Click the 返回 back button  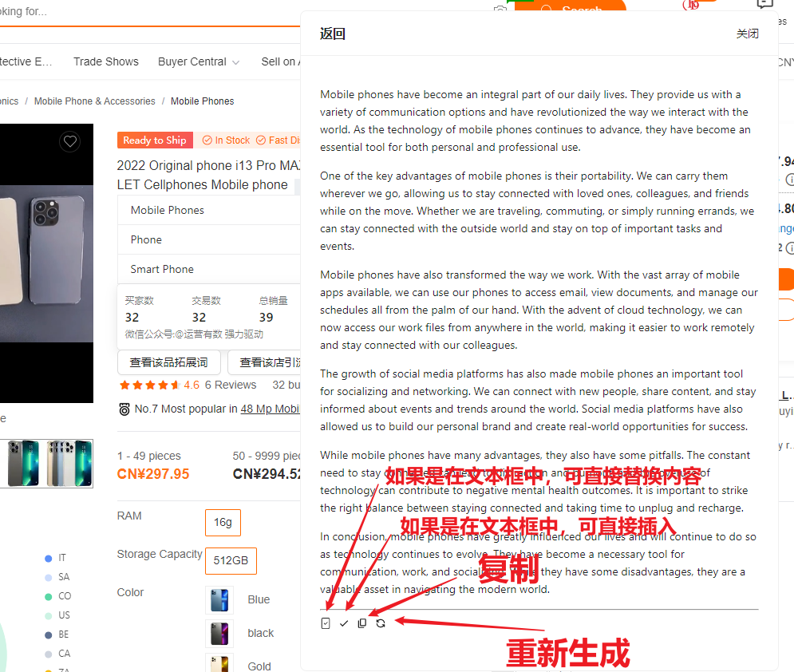pyautogui.click(x=332, y=34)
